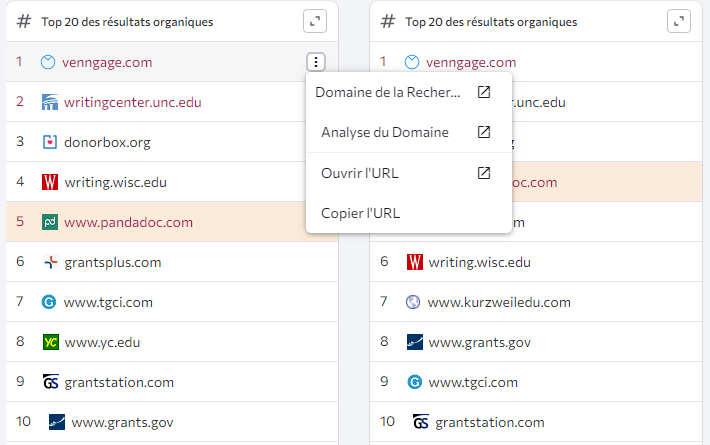The image size is (710, 445).
Task: Click writing.wisc.edu favicon in left list
Action: [x=50, y=182]
